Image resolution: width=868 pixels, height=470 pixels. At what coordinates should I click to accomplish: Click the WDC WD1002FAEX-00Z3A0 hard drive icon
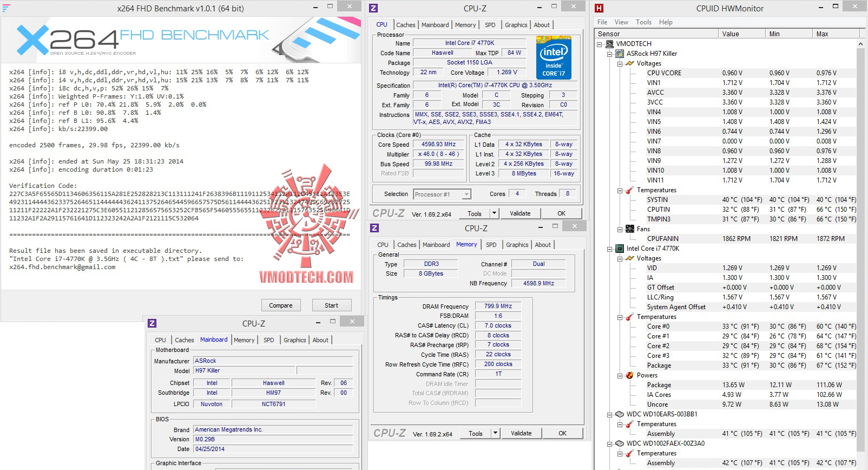620,443
